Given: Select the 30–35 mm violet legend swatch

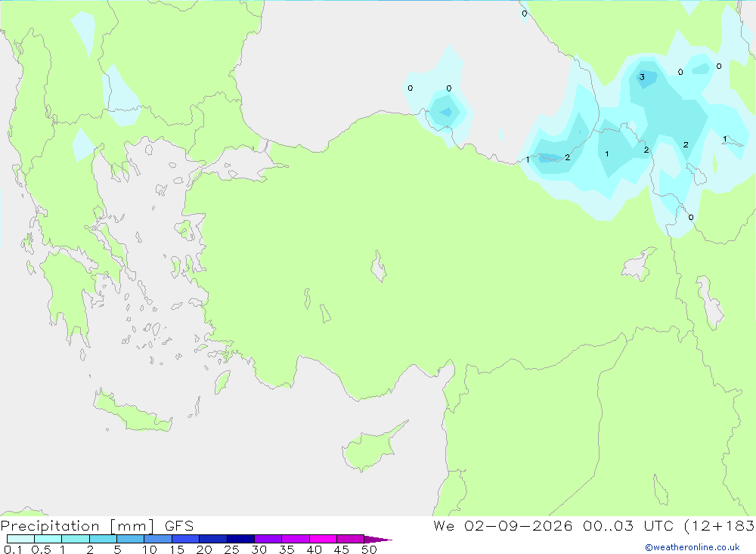Looking at the screenshot, I should (x=268, y=539).
